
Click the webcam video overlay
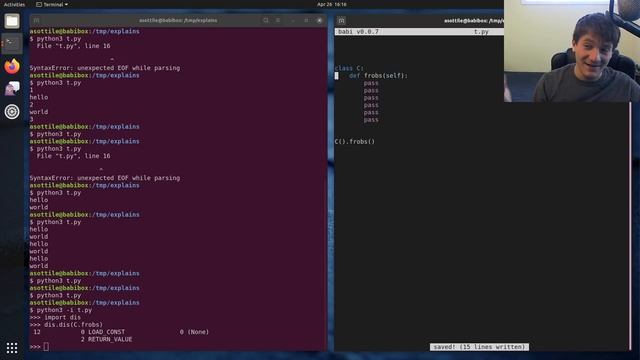pos(572,51)
